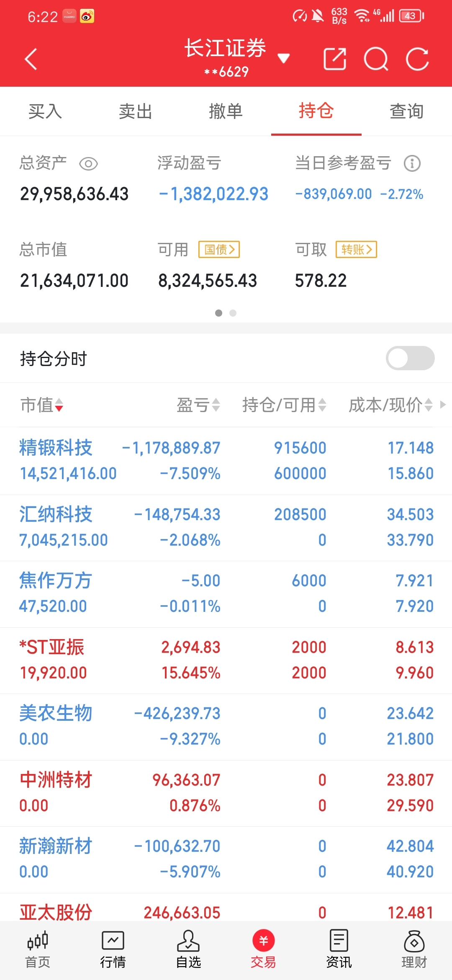452x980 pixels.
Task: Tap daily P/L value -839,069.00
Action: pos(334,194)
